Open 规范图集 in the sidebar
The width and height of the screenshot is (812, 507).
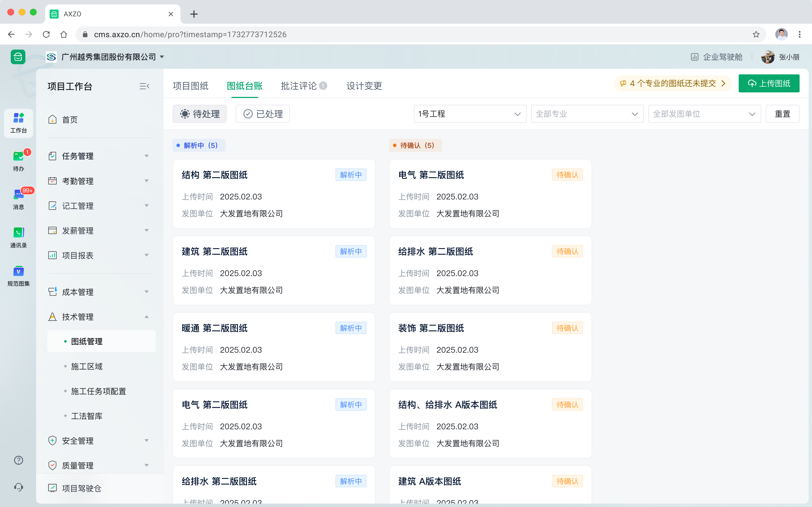[18, 275]
